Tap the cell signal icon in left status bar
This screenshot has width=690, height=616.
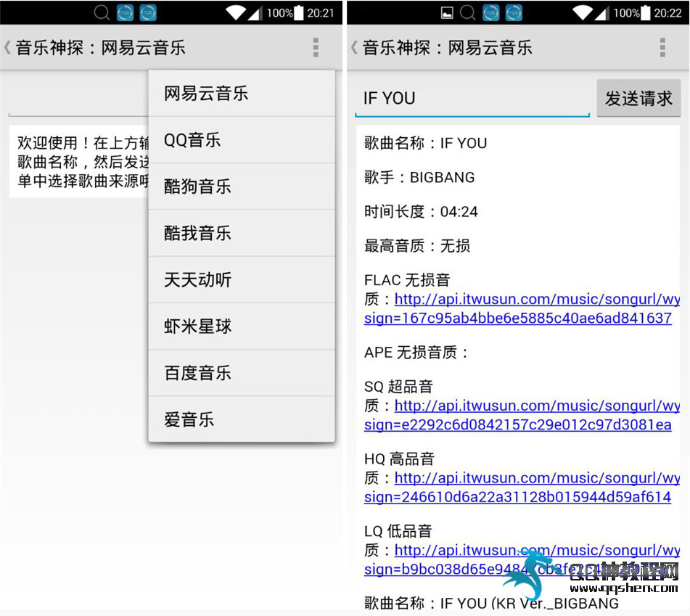click(x=255, y=13)
